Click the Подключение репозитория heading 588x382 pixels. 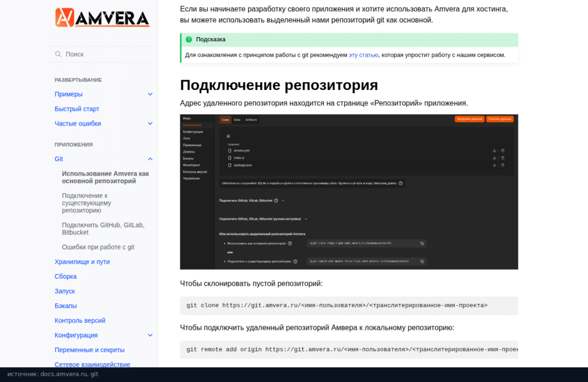(278, 85)
